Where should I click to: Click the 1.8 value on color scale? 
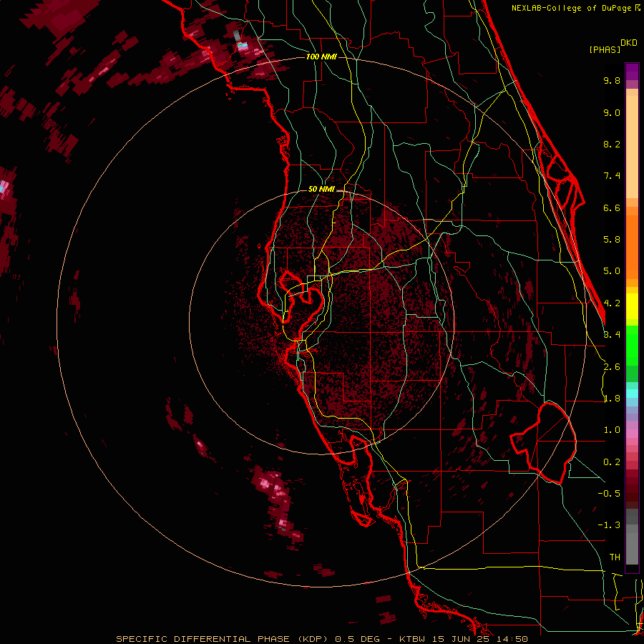612,399
